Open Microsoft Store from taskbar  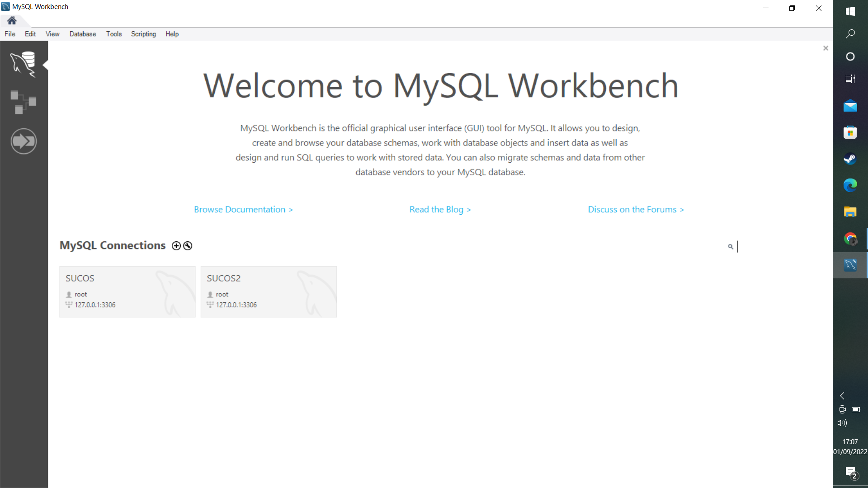coord(850,132)
